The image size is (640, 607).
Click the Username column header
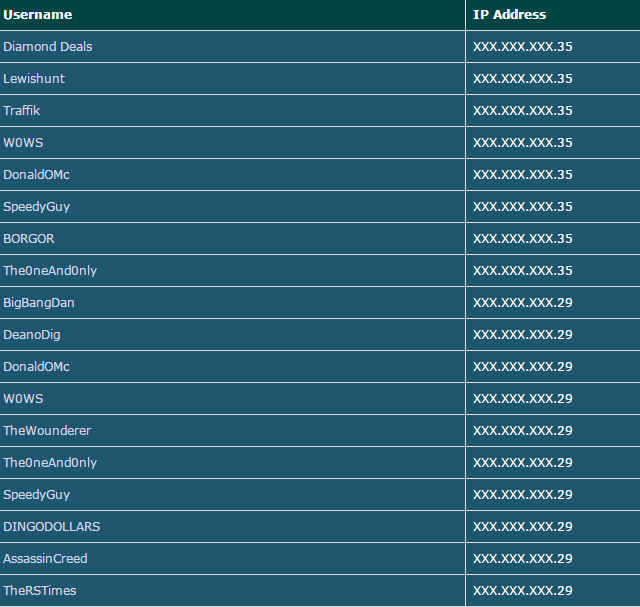[x=38, y=15]
